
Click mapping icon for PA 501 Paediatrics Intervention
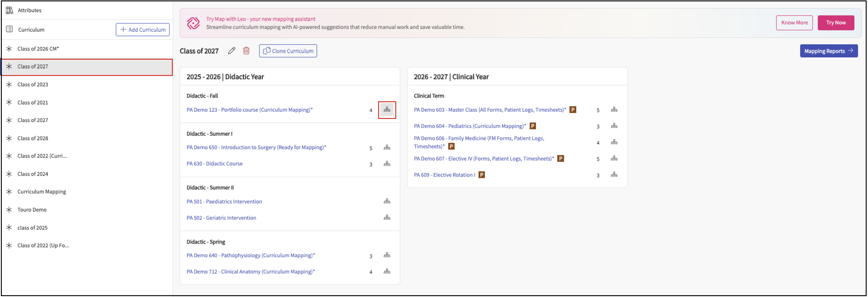(x=387, y=201)
